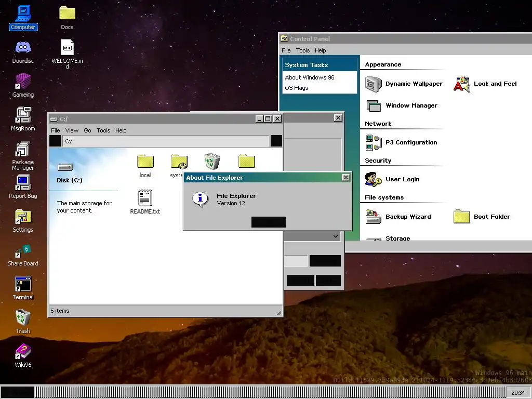Launch the Share Board shortcut

[x=23, y=255]
